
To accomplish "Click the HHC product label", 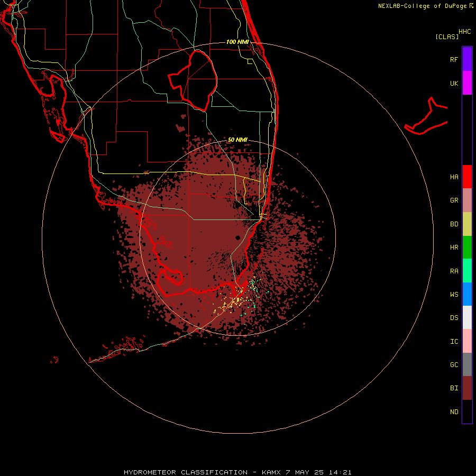I will [x=464, y=32].
